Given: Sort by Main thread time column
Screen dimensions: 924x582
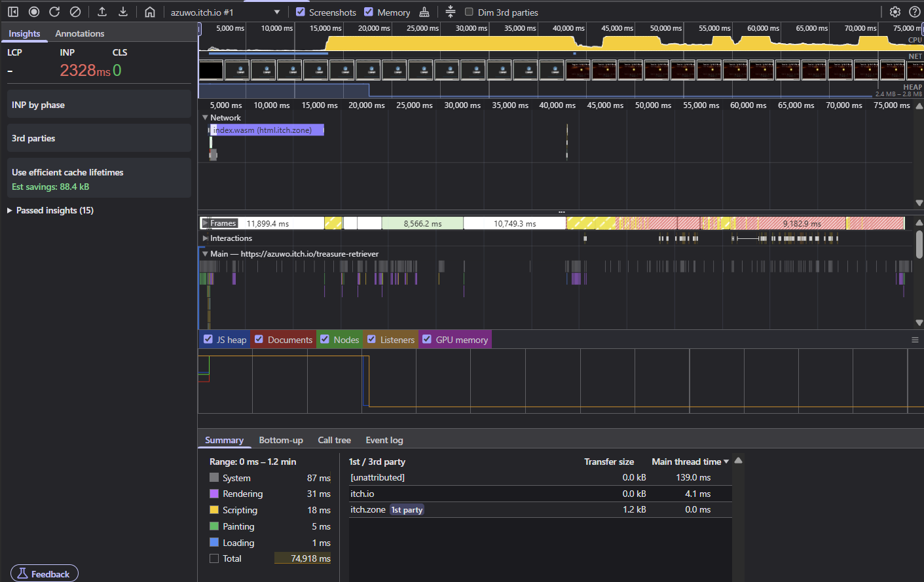Looking at the screenshot, I should [690, 462].
